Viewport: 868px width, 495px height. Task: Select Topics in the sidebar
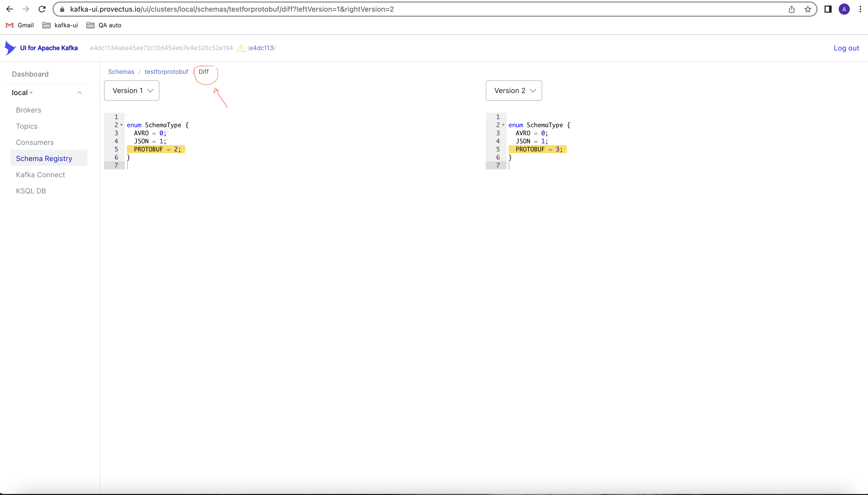pos(27,126)
